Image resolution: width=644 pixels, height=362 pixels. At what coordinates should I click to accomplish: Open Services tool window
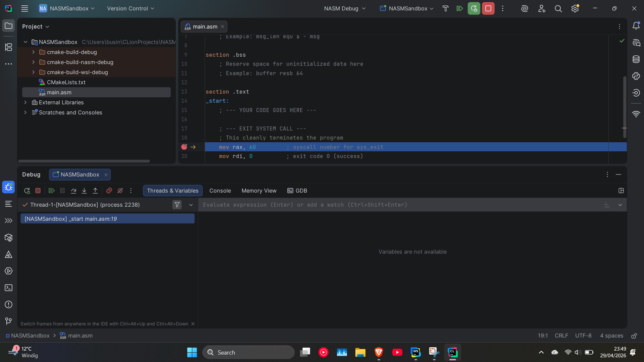click(x=8, y=271)
